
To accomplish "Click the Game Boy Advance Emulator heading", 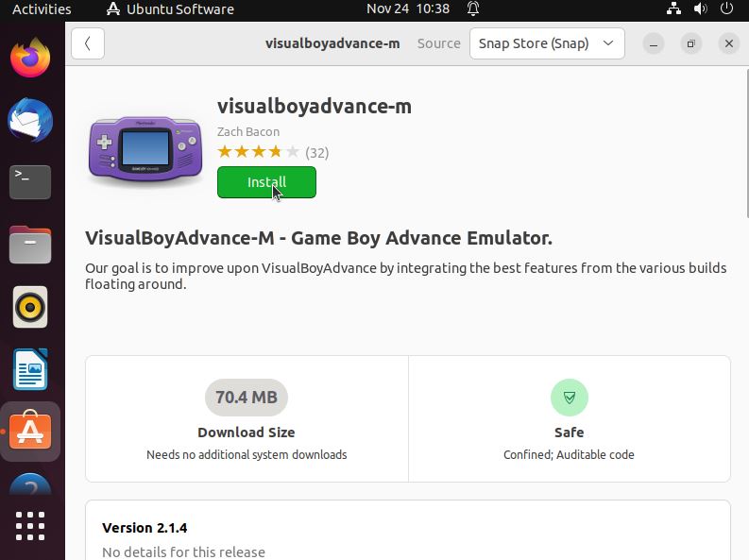I will tap(318, 238).
